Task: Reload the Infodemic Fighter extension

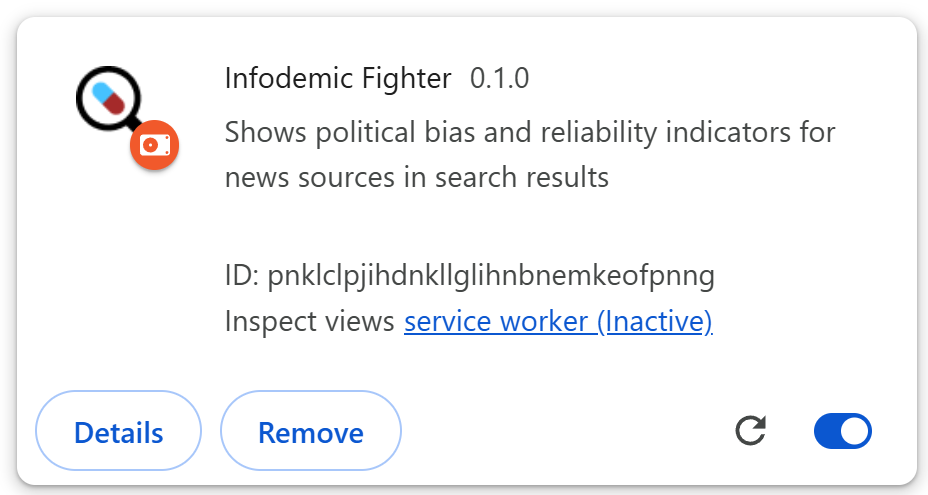Action: point(750,432)
